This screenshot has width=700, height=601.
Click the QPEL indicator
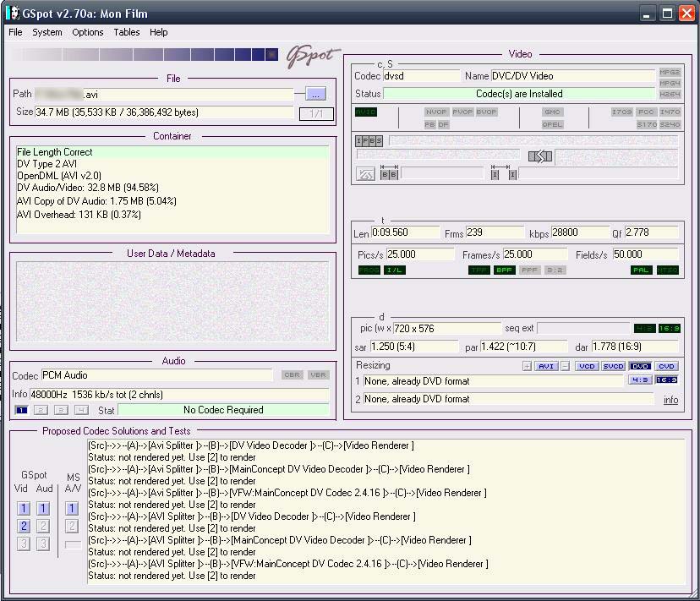(552, 124)
